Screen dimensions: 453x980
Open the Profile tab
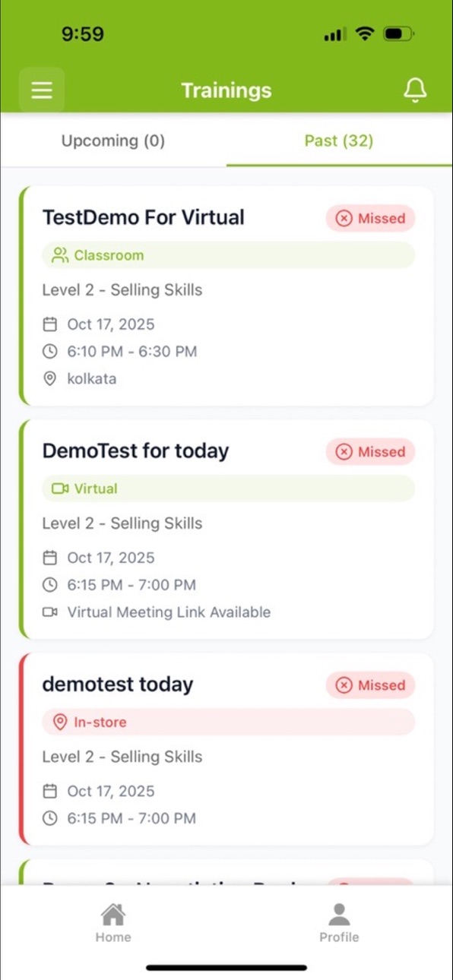tap(339, 922)
